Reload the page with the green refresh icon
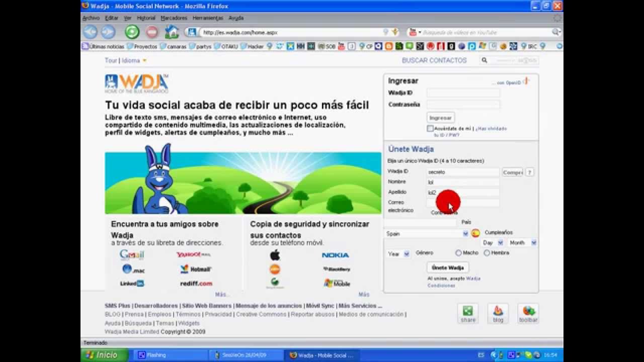This screenshot has width=644, height=362. pos(132,32)
